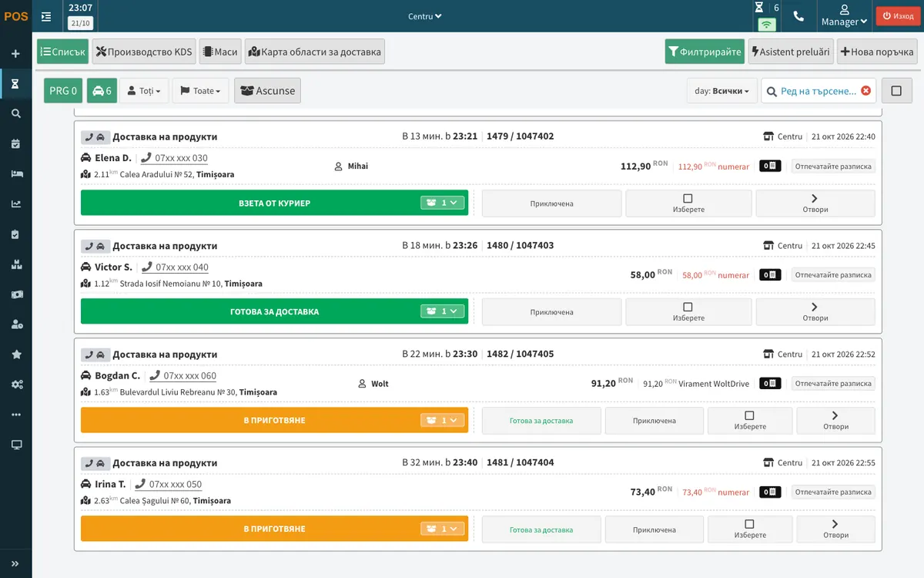
Task: Click receipt count badge on Victor S. order
Action: click(770, 274)
